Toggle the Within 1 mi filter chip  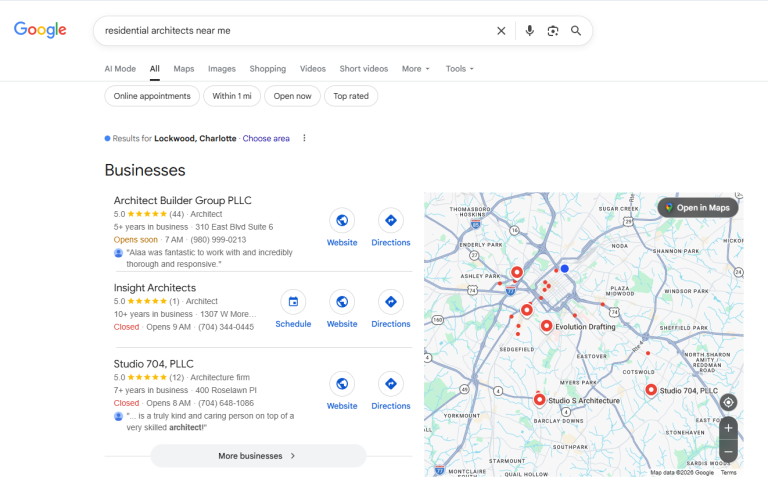(x=232, y=96)
